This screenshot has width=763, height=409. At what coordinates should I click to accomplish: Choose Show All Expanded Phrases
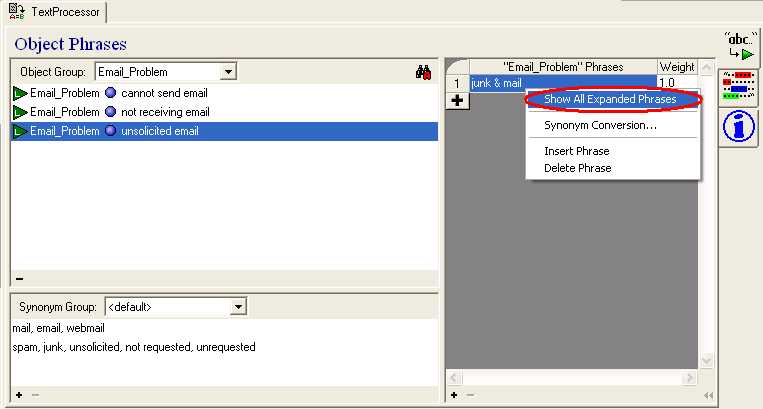coord(610,99)
